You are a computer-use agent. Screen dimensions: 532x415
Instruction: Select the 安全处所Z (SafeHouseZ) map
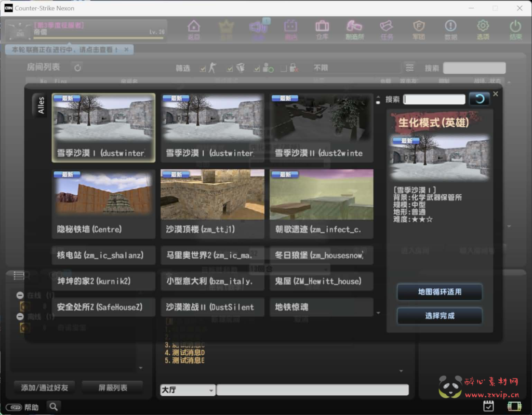coord(103,307)
